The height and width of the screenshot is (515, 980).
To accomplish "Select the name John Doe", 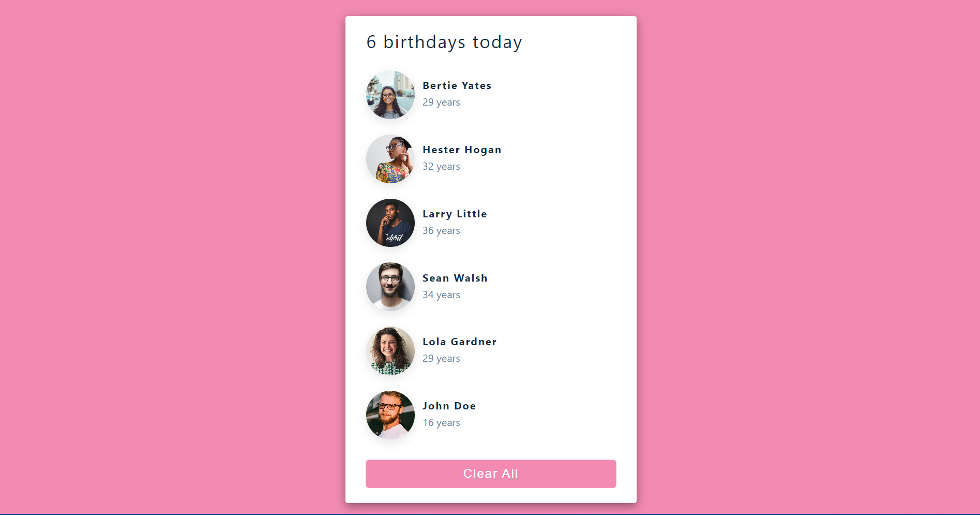I will [x=449, y=406].
